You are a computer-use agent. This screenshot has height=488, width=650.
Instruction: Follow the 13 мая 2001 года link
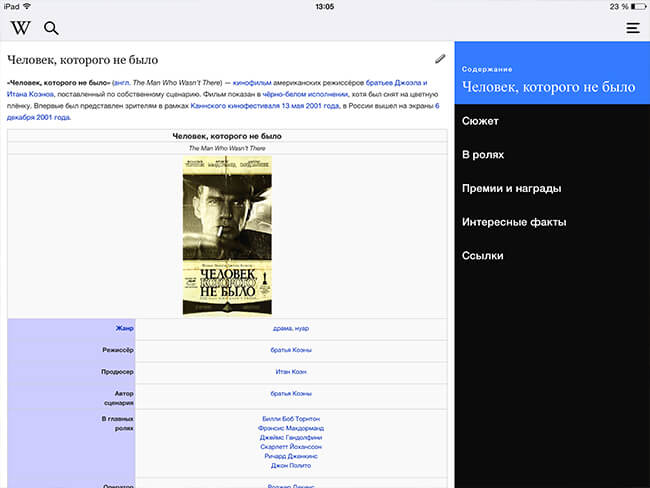(x=310, y=106)
